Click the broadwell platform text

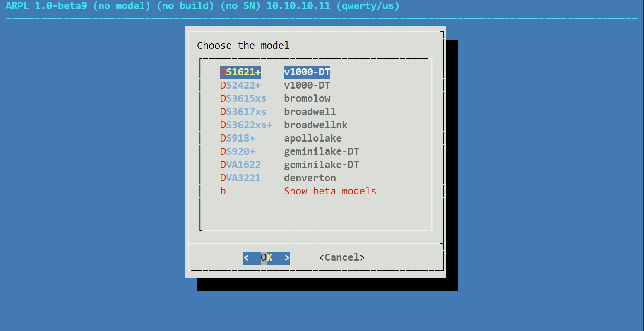pos(310,112)
